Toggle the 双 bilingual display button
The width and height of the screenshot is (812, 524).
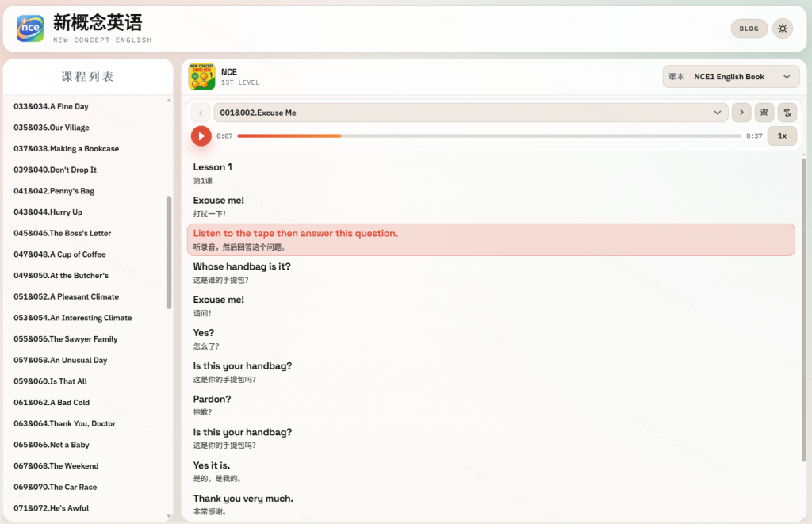pyautogui.click(x=764, y=113)
